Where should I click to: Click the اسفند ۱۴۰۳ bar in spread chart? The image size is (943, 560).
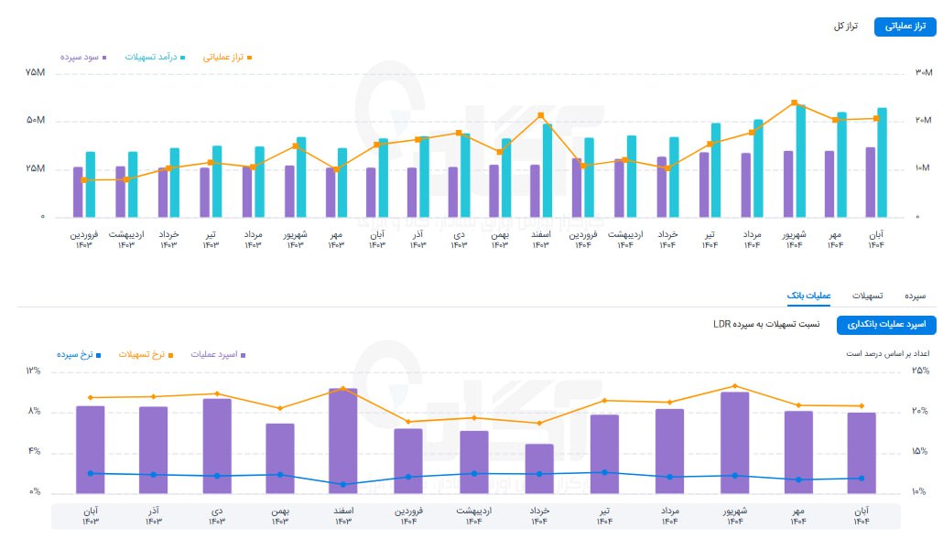342,441
